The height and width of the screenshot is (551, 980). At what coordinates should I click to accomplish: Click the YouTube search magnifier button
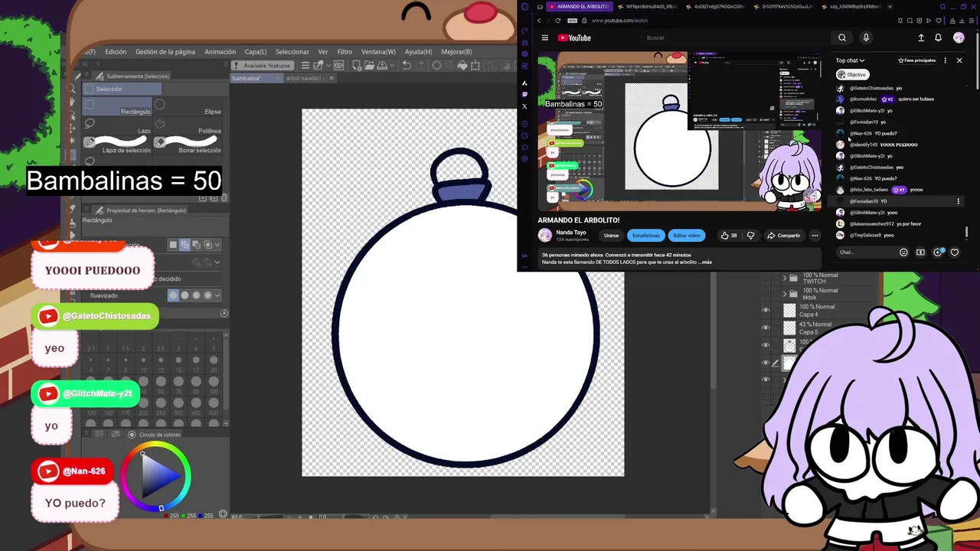842,37
